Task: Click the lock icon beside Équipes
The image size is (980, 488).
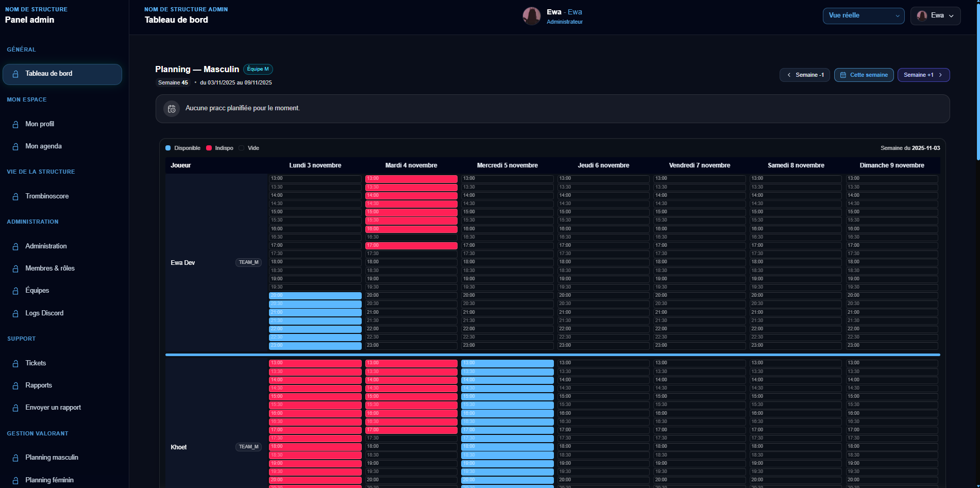Action: 15,291
